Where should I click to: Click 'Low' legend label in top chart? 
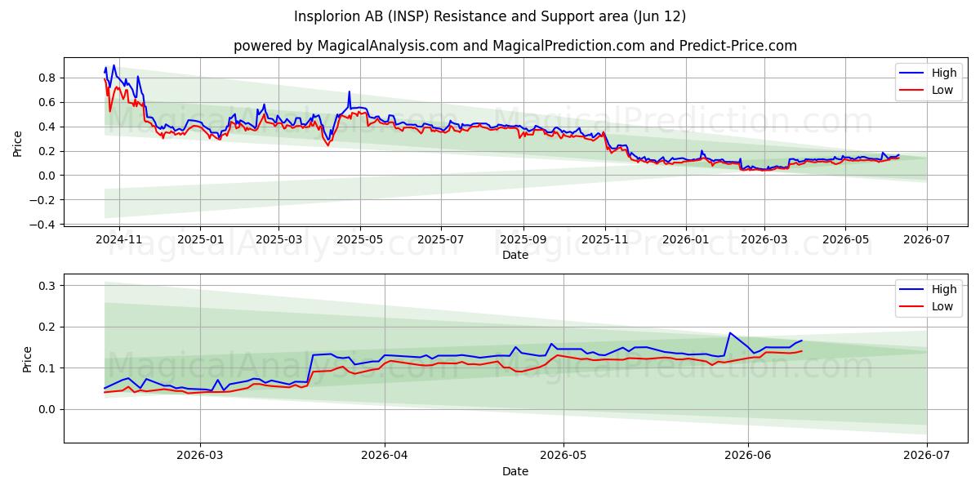point(942,90)
